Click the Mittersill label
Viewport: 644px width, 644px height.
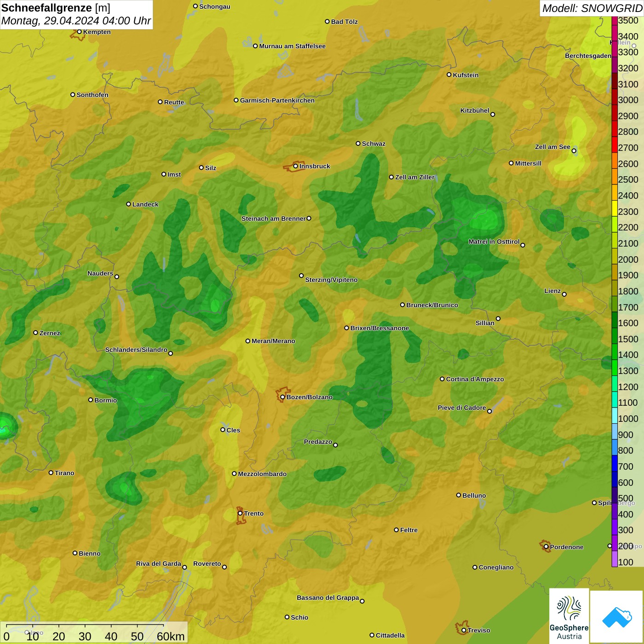[x=528, y=163]
